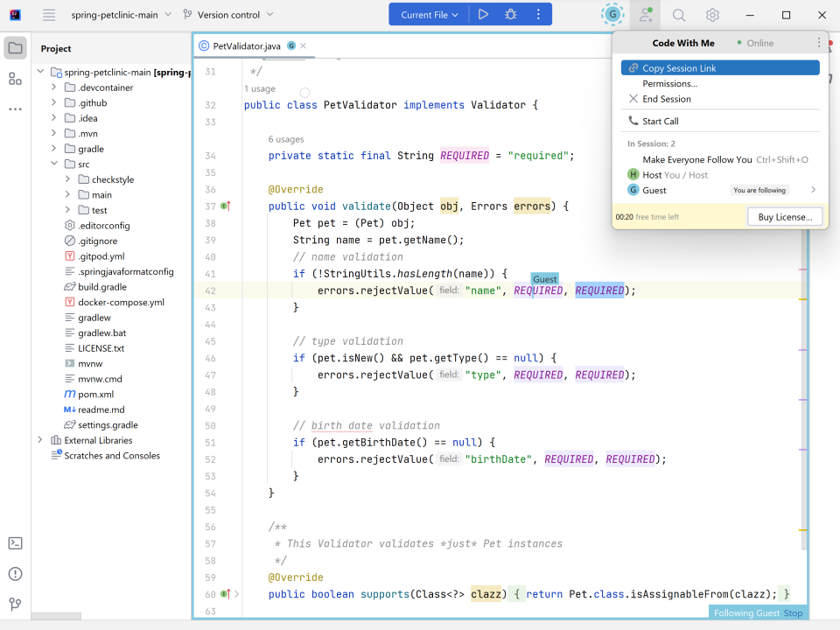Screen dimensions: 840x630
Task: Toggle Project tool window folder icon
Action: click(16, 48)
